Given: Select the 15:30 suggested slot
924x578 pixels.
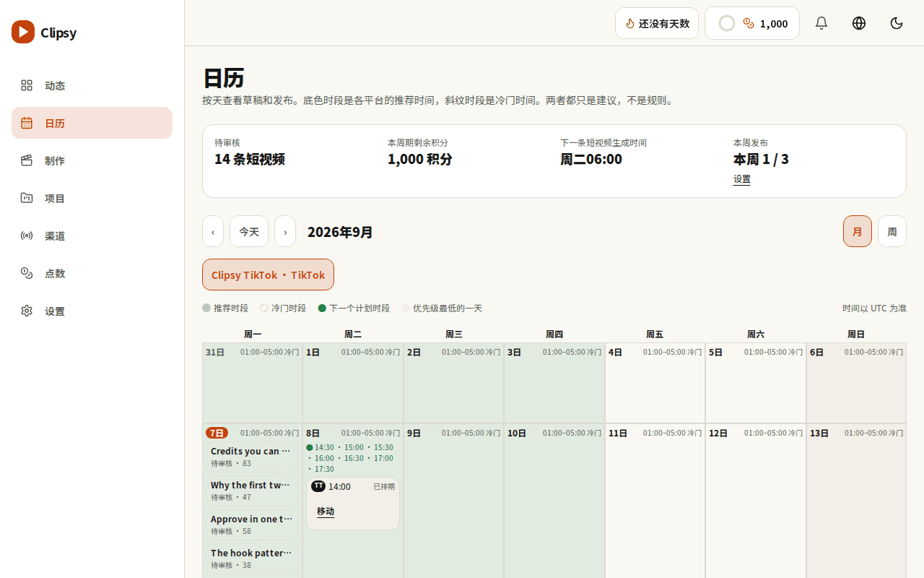Looking at the screenshot, I should coord(383,447).
